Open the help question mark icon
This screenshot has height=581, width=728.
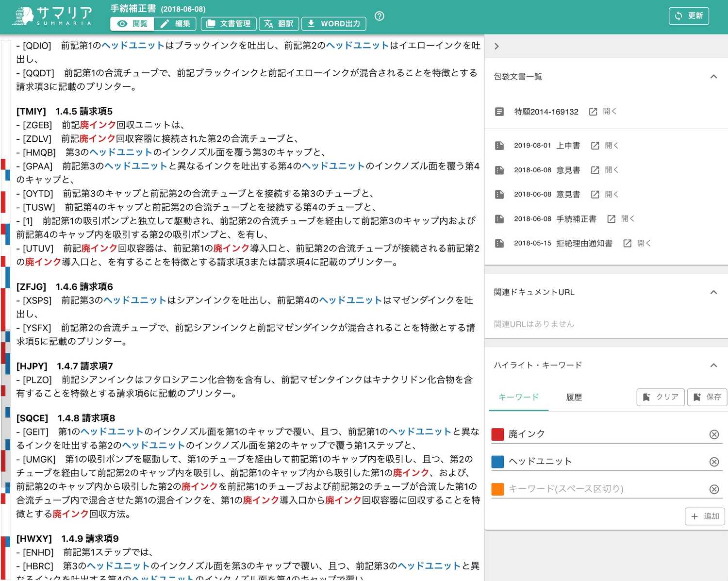(x=380, y=16)
